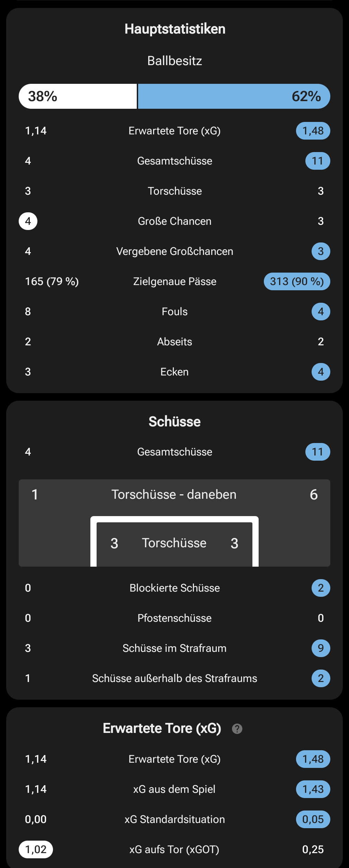Click the white 1,02 xGOT badge
Viewport: 349px width, 868px height.
pyautogui.click(x=36, y=849)
